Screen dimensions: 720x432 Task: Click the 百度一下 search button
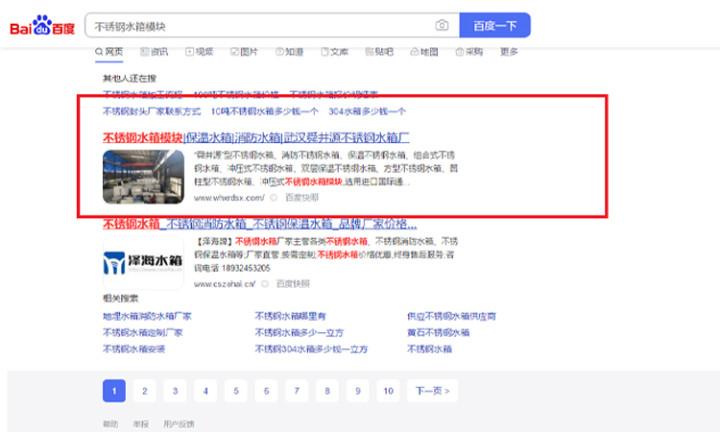pos(495,25)
